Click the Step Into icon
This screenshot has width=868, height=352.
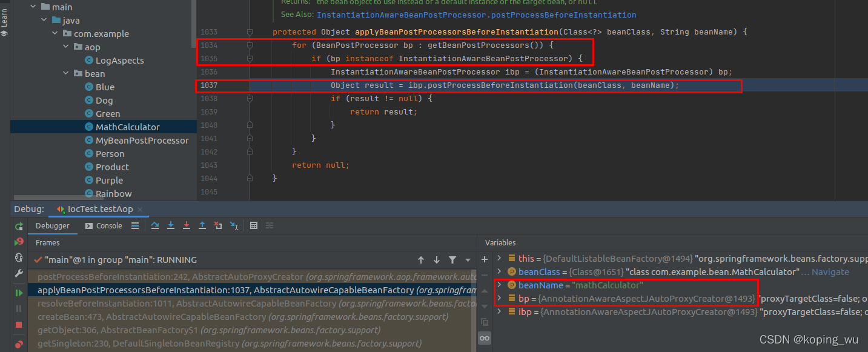tap(171, 225)
